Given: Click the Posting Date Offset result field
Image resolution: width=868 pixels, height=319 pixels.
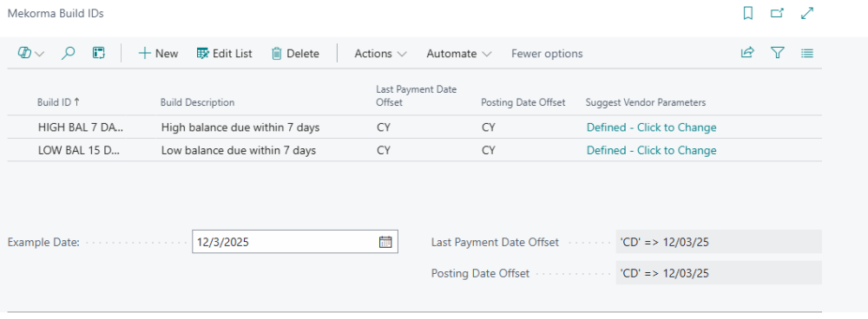Looking at the screenshot, I should point(719,272).
